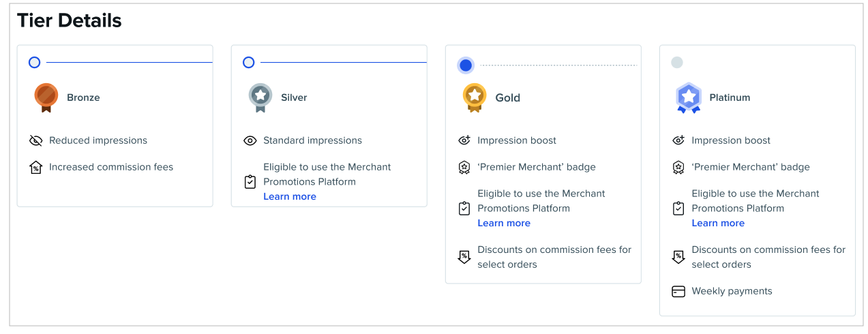Click the grey Platinum tier progress dot
The height and width of the screenshot is (334, 868).
coord(677,63)
